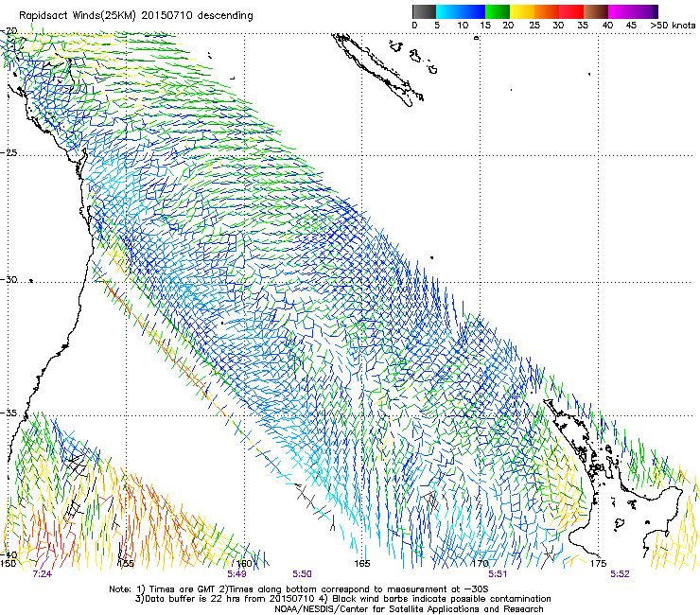Image resolution: width=700 pixels, height=615 pixels.
Task: Click the '165' longitude label
Action: 362,563
